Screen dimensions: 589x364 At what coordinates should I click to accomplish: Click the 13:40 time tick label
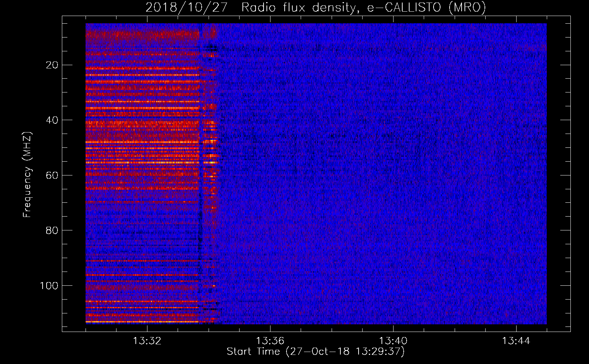coord(393,341)
